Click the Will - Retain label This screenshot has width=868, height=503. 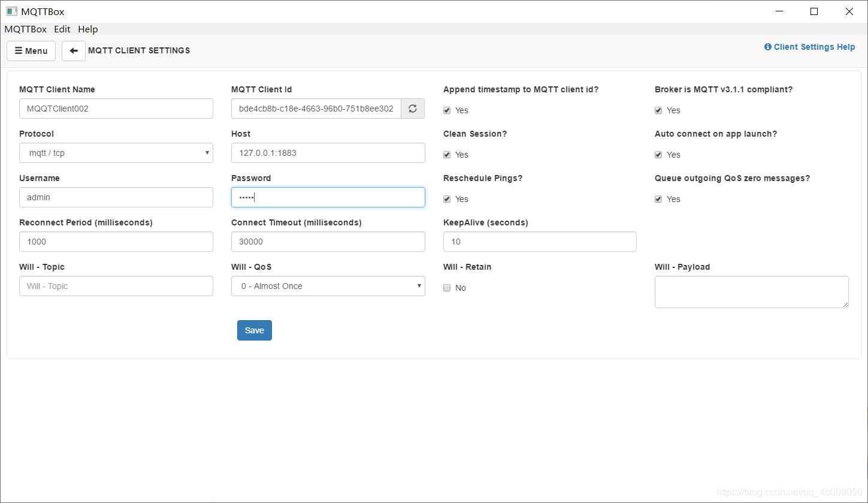467,267
